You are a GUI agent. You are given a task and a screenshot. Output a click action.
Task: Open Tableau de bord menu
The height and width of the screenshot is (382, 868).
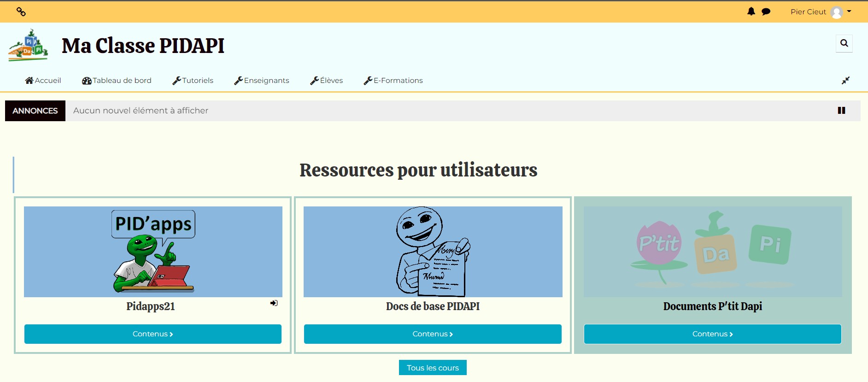[117, 80]
